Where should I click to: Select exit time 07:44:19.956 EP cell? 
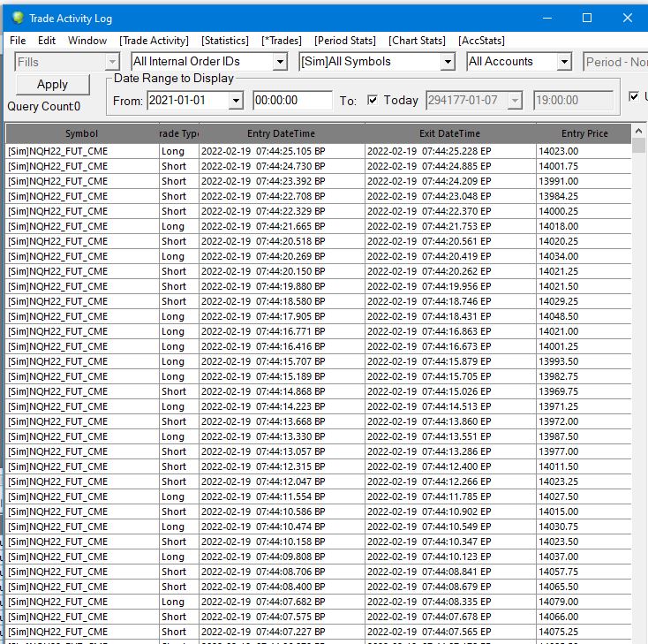click(450, 286)
